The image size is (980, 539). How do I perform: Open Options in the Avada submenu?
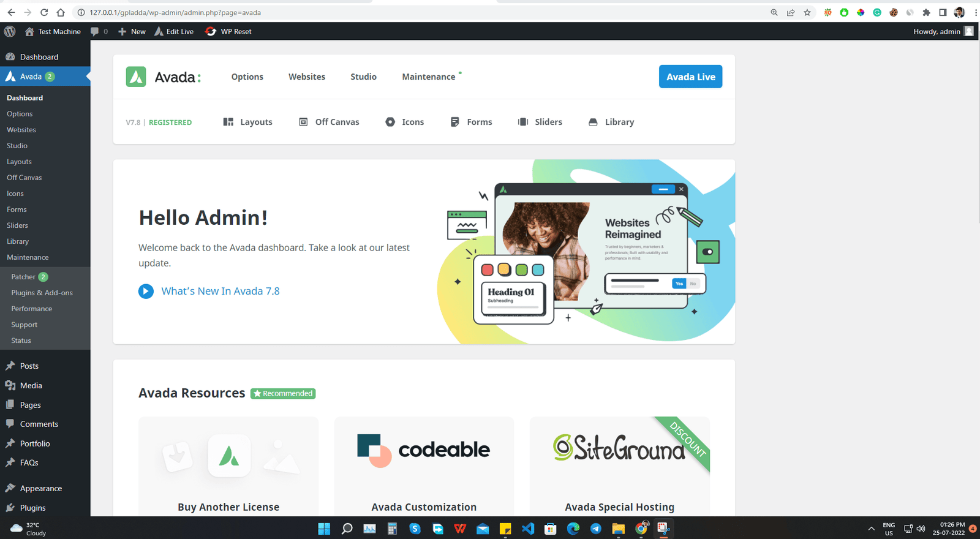point(20,114)
